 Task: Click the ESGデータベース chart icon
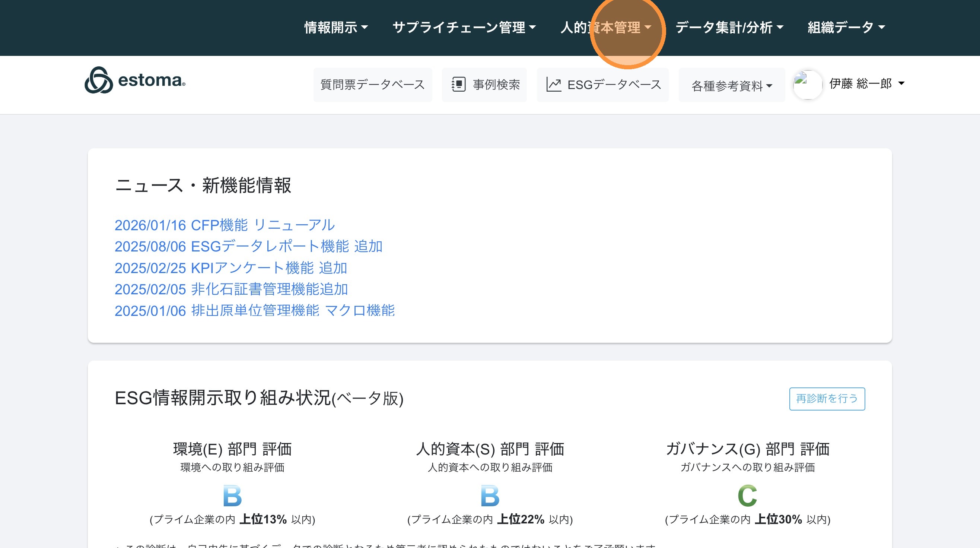pos(554,85)
